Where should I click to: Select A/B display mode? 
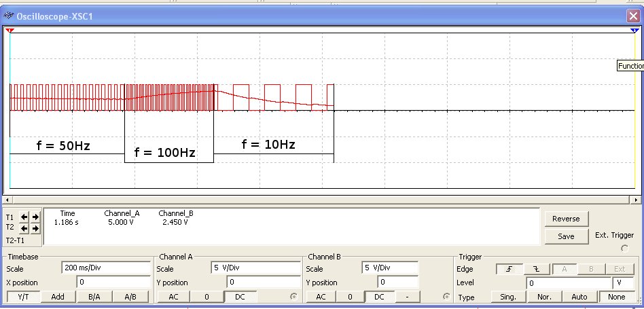click(x=130, y=297)
